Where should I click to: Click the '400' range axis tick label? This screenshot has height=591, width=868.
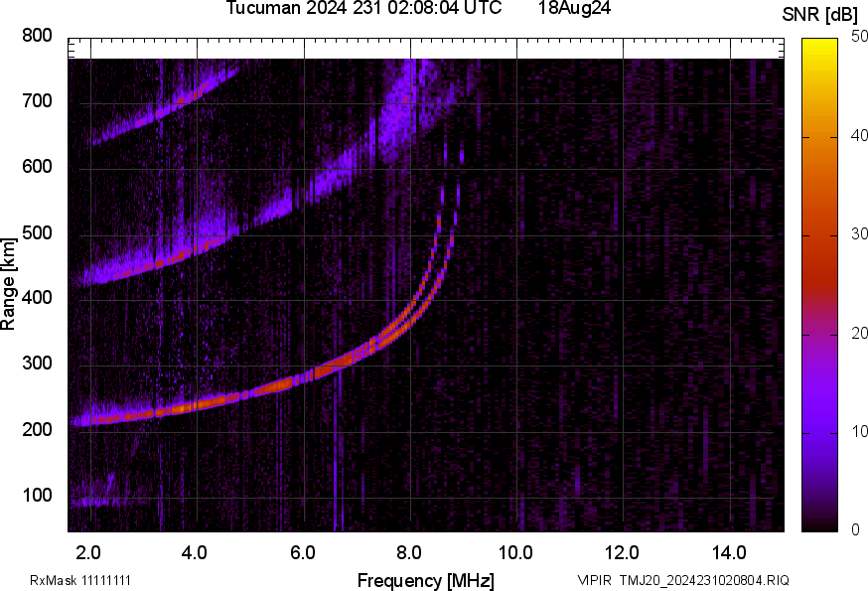pos(37,297)
